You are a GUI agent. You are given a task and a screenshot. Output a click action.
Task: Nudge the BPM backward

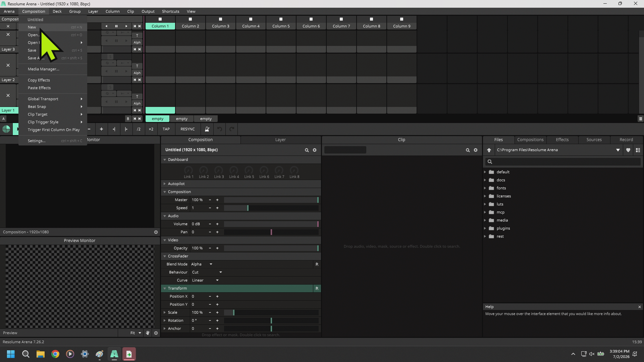pyautogui.click(x=114, y=129)
